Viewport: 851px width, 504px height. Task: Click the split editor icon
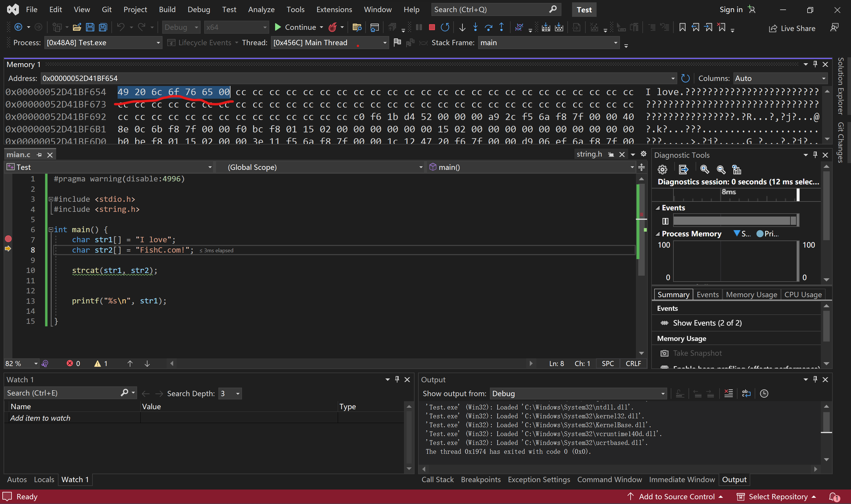642,167
